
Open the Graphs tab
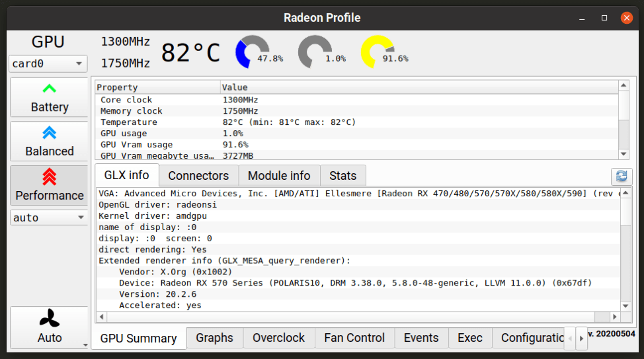[x=214, y=338]
